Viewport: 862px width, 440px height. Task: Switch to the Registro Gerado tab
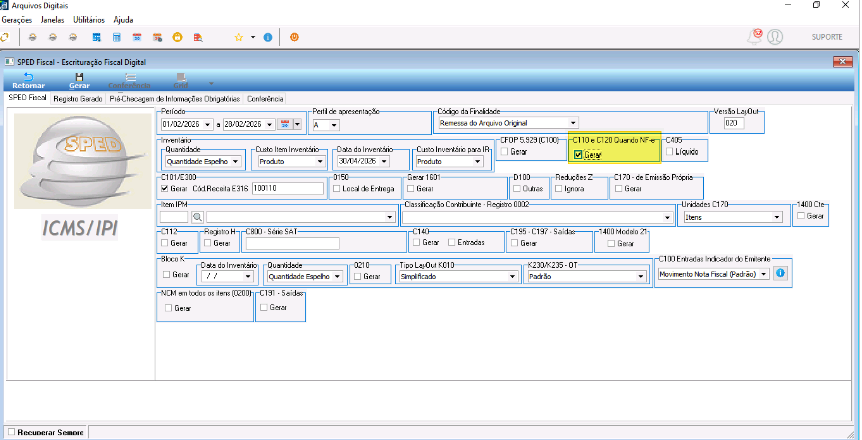point(78,99)
